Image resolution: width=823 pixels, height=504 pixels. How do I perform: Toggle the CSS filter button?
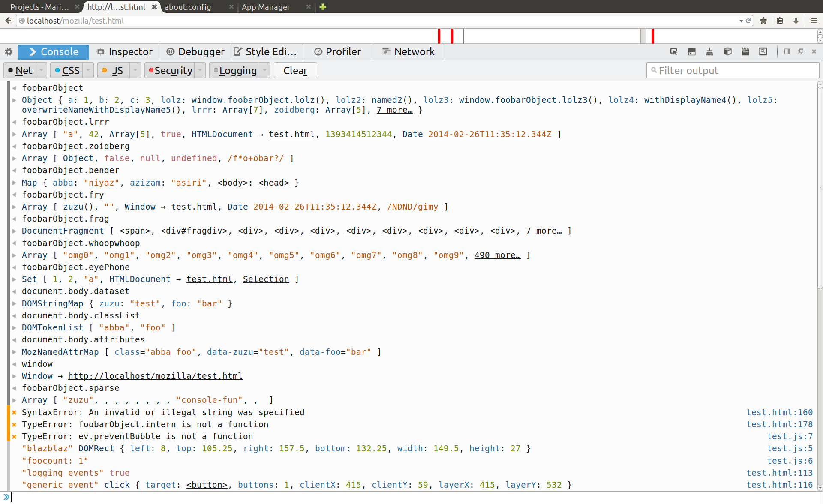click(67, 71)
